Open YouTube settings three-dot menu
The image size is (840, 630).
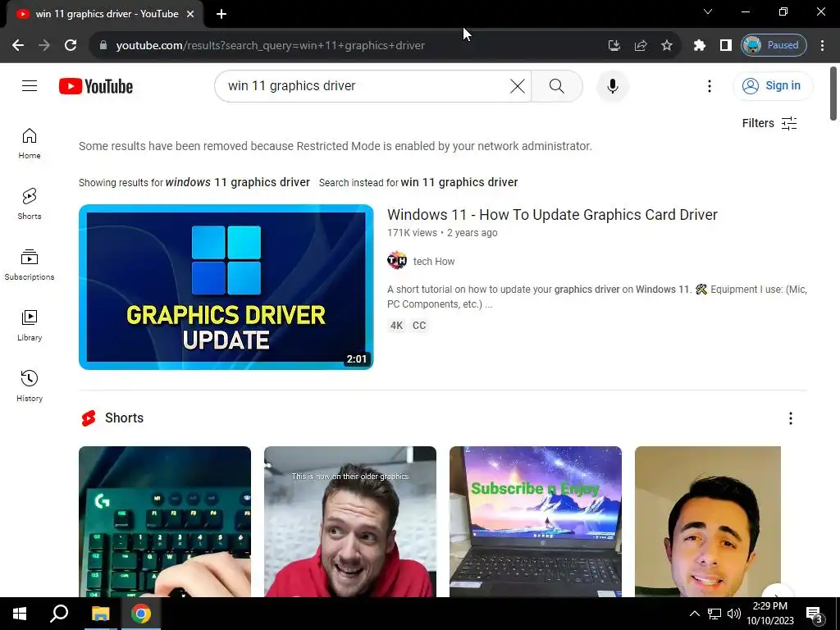tap(710, 86)
